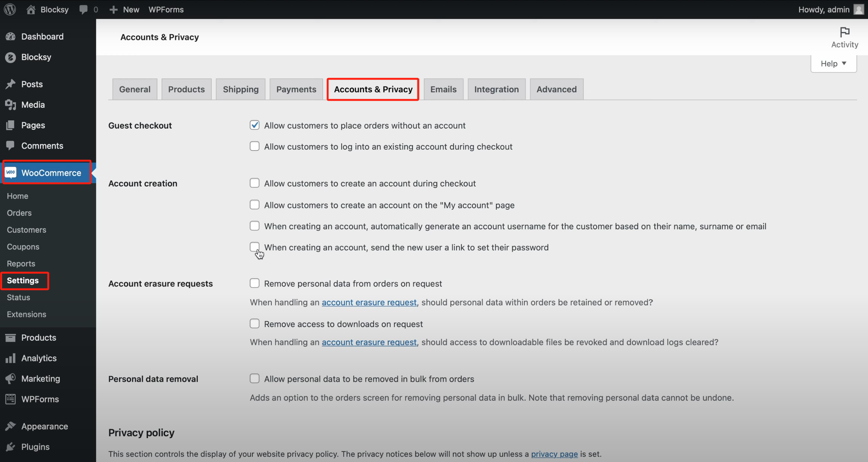The image size is (868, 462).
Task: Click the admin user avatar
Action: click(x=859, y=9)
